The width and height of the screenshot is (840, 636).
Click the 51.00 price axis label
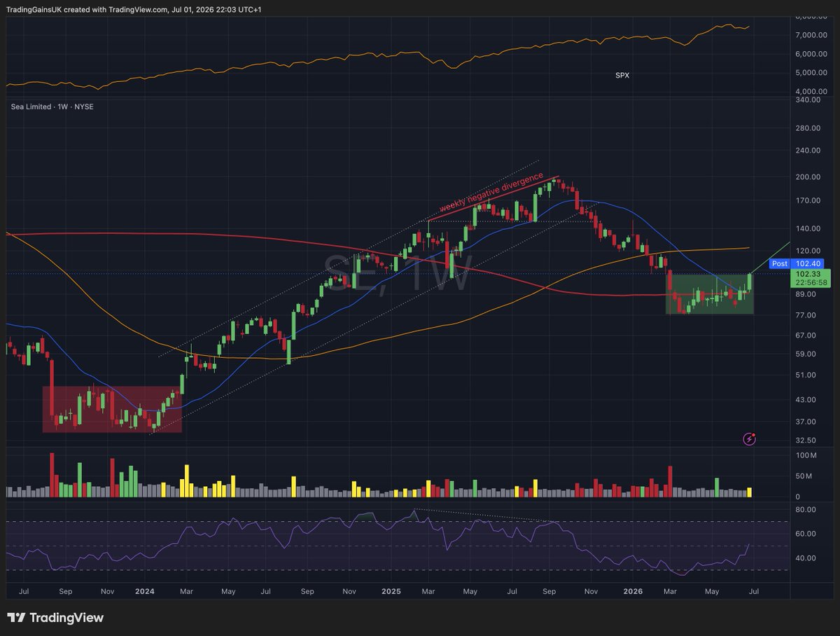pos(806,375)
